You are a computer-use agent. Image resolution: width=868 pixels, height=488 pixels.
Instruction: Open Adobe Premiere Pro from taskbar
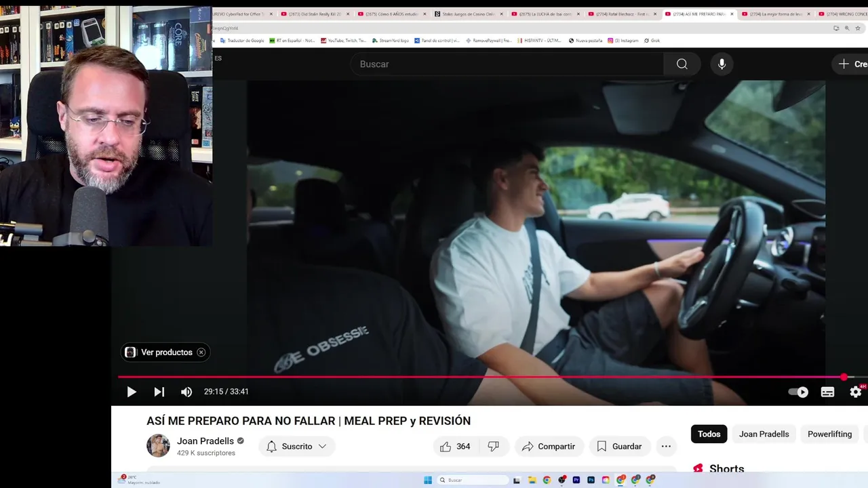point(576,480)
